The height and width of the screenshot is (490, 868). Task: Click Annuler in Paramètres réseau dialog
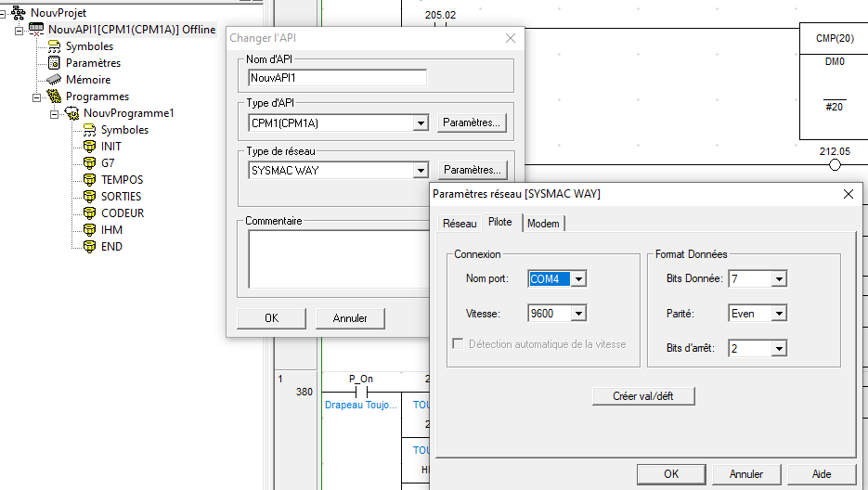[x=746, y=474]
